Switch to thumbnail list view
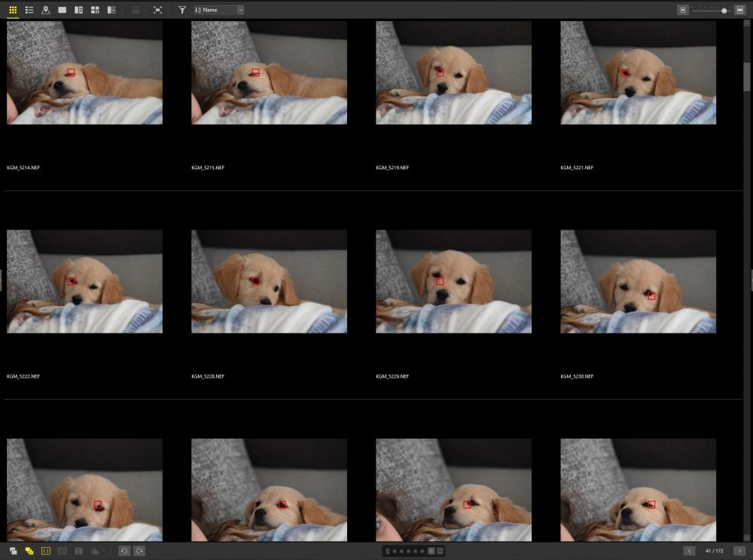 pyautogui.click(x=29, y=10)
